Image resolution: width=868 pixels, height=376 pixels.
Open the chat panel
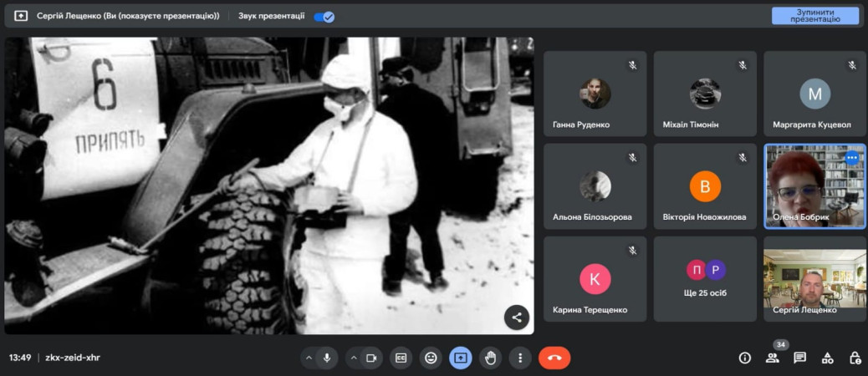point(799,358)
